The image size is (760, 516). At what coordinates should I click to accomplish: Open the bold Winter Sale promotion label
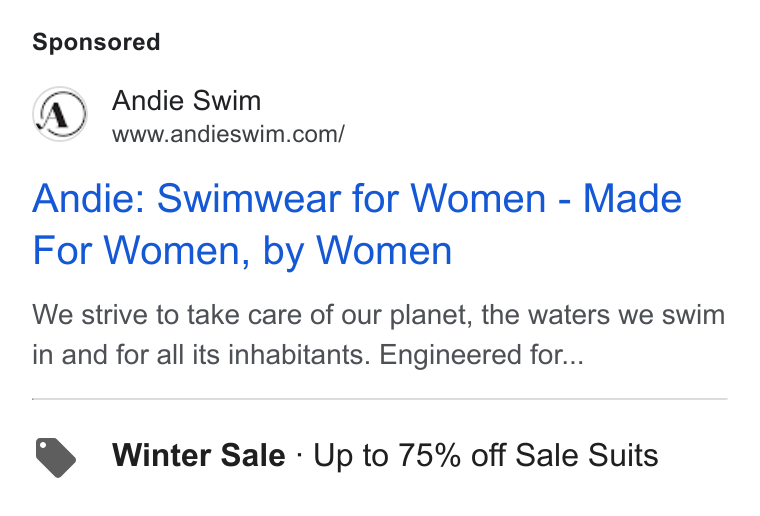[x=199, y=455]
